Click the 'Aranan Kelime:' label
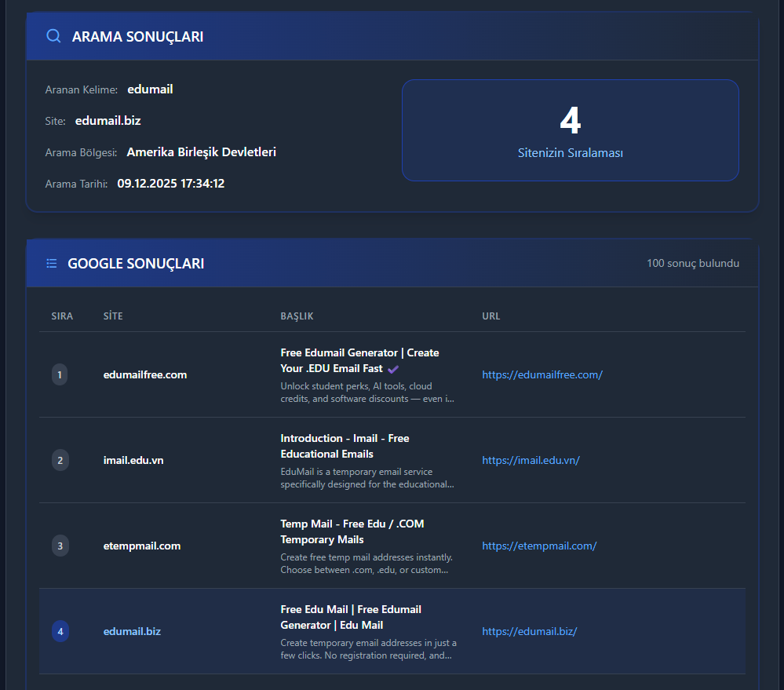Screen dimensions: 784x690 coord(81,89)
